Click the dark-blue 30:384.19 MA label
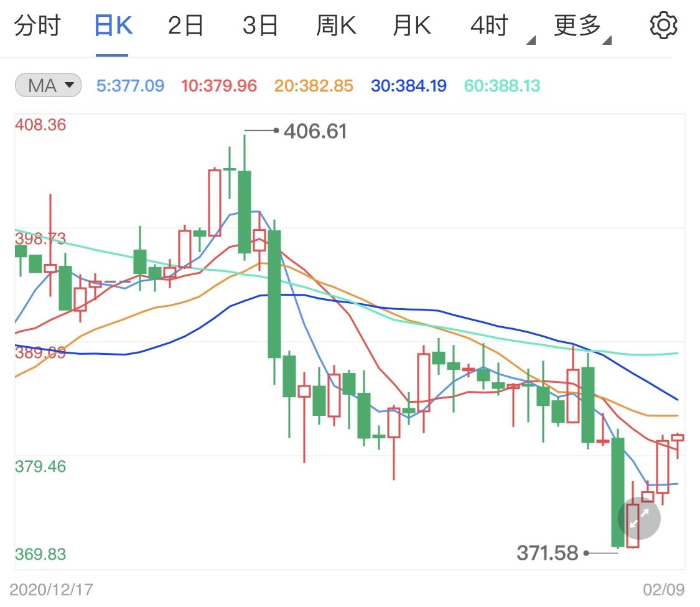Viewport: 700px width, 607px height. coord(407,85)
